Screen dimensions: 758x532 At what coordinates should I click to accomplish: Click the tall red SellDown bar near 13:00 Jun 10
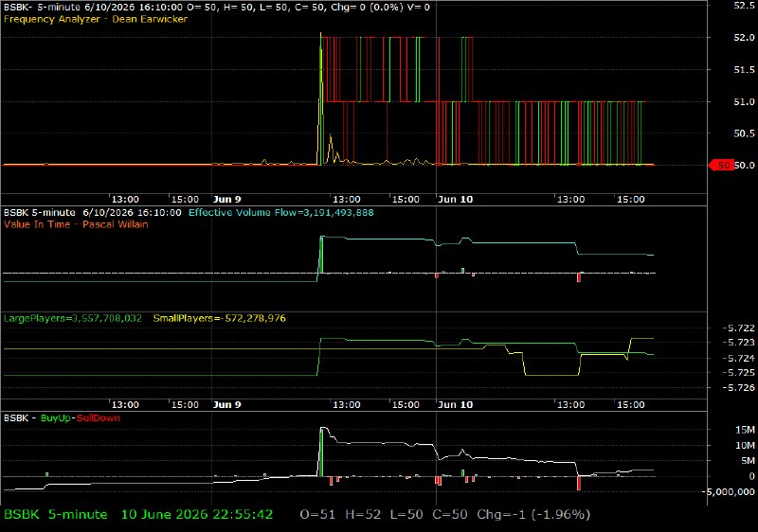coord(579,483)
